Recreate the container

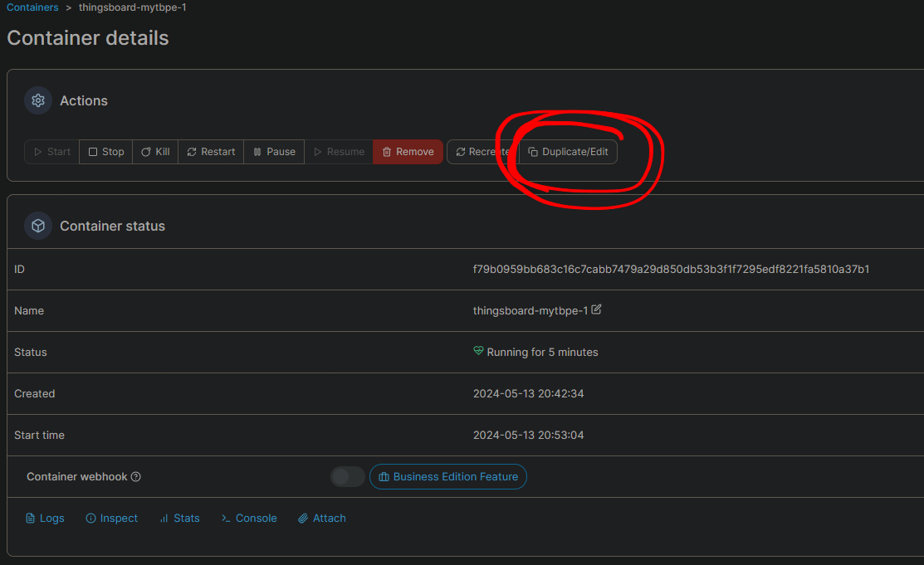click(x=482, y=152)
